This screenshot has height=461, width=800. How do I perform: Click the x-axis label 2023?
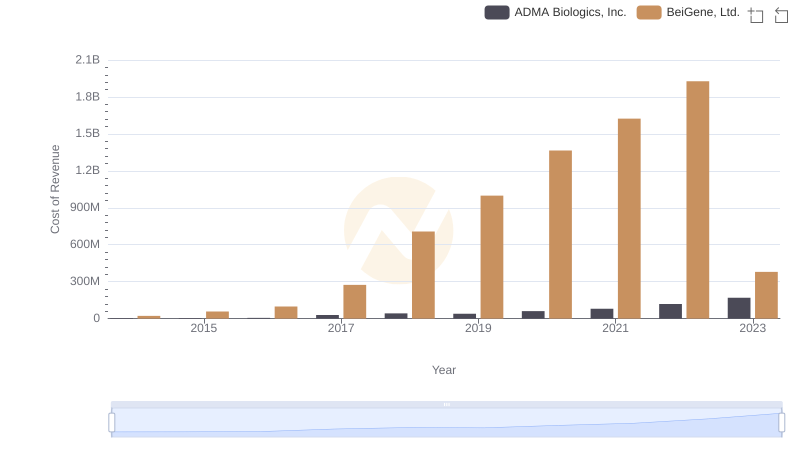click(x=753, y=328)
